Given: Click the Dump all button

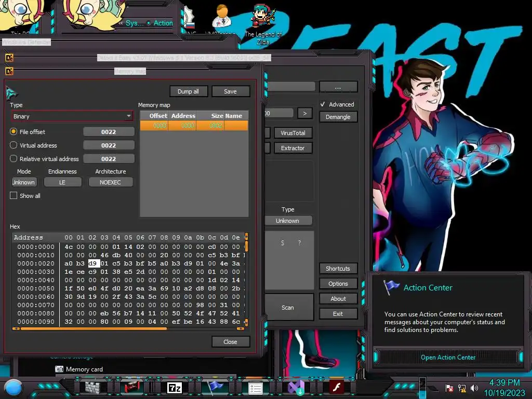Looking at the screenshot, I should [188, 91].
